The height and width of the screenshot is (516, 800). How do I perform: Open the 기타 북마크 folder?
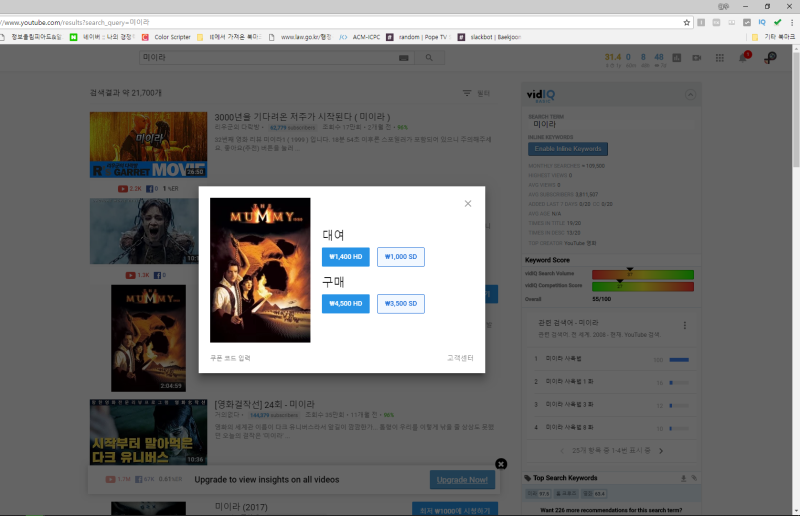773,37
